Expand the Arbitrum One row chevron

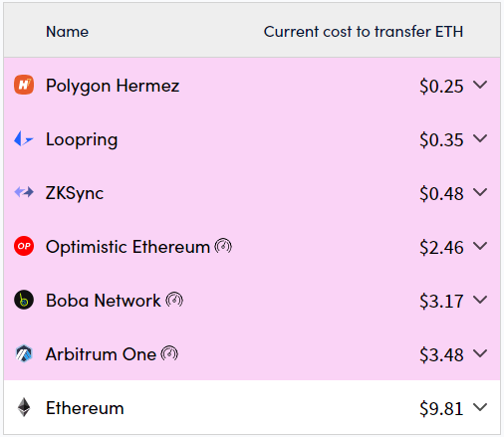(x=480, y=353)
